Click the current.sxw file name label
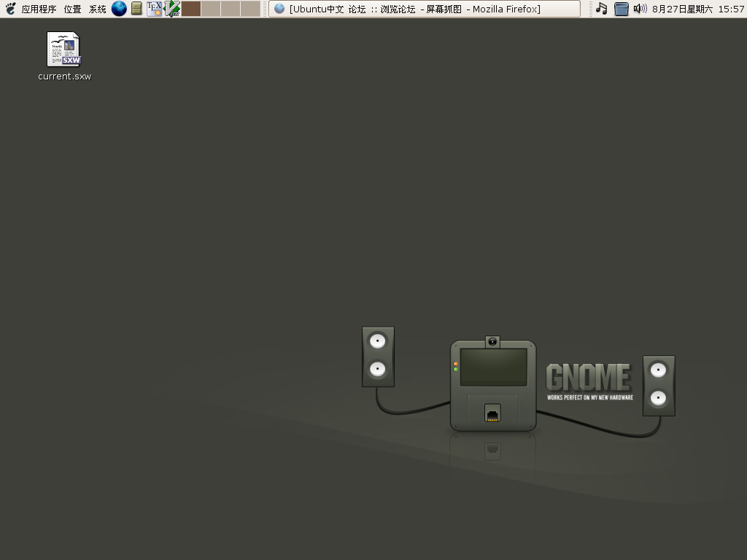 (65, 76)
